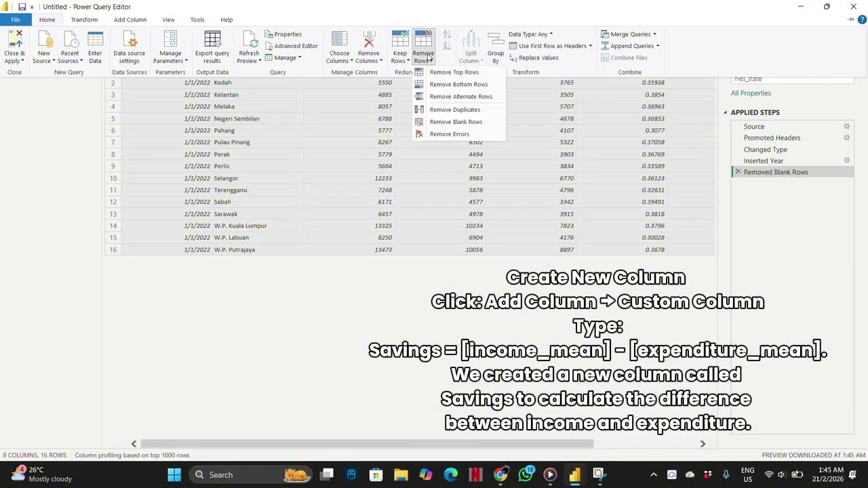The image size is (868, 488).
Task: Select Remove Blank Rows menu item
Action: point(459,121)
